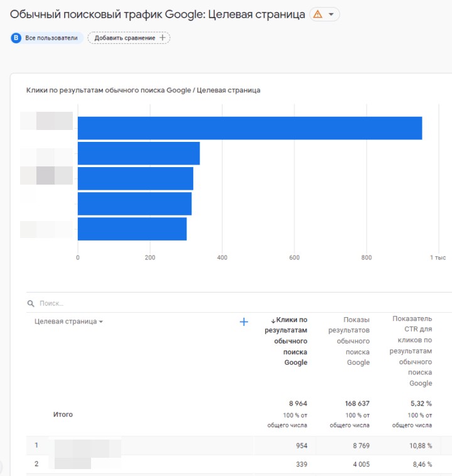The height and width of the screenshot is (476, 452).
Task: Click the search magnifier icon
Action: pyautogui.click(x=31, y=303)
